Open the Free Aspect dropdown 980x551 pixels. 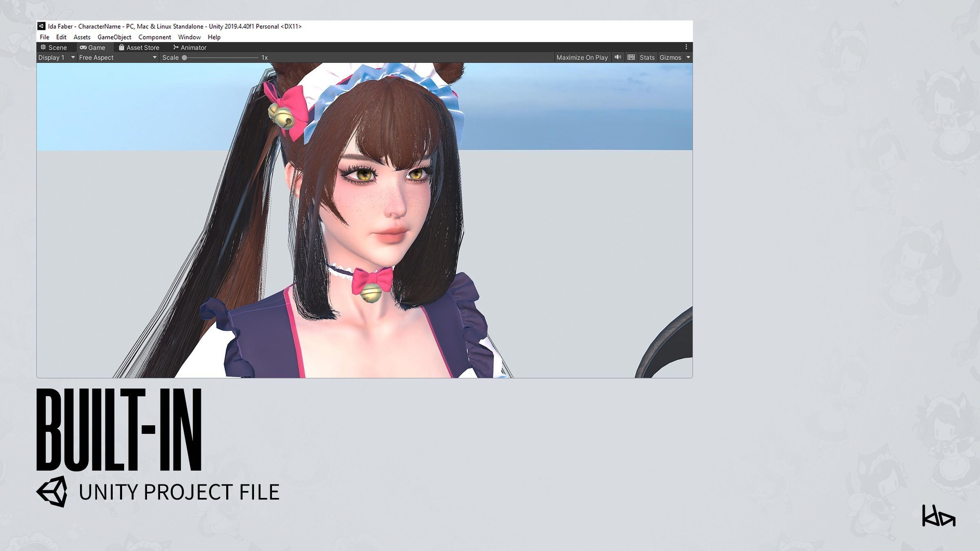tap(118, 58)
